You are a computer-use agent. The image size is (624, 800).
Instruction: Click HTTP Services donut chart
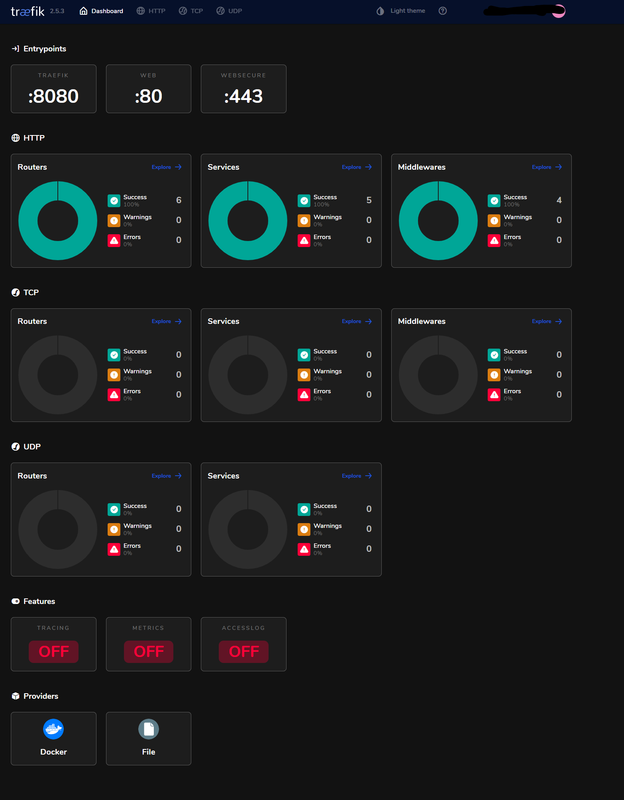(248, 220)
